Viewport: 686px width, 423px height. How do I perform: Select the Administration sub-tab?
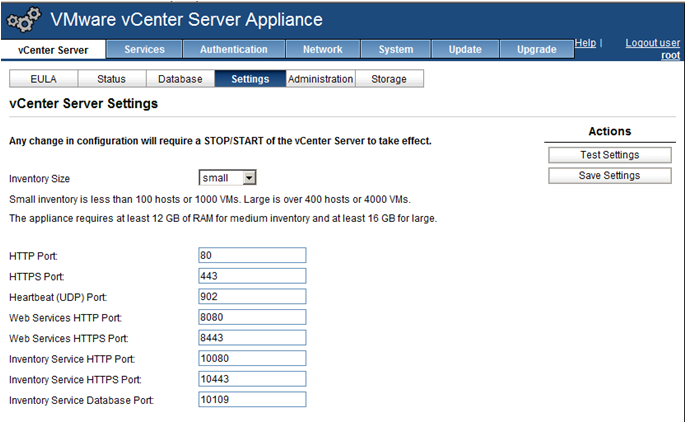click(x=320, y=79)
